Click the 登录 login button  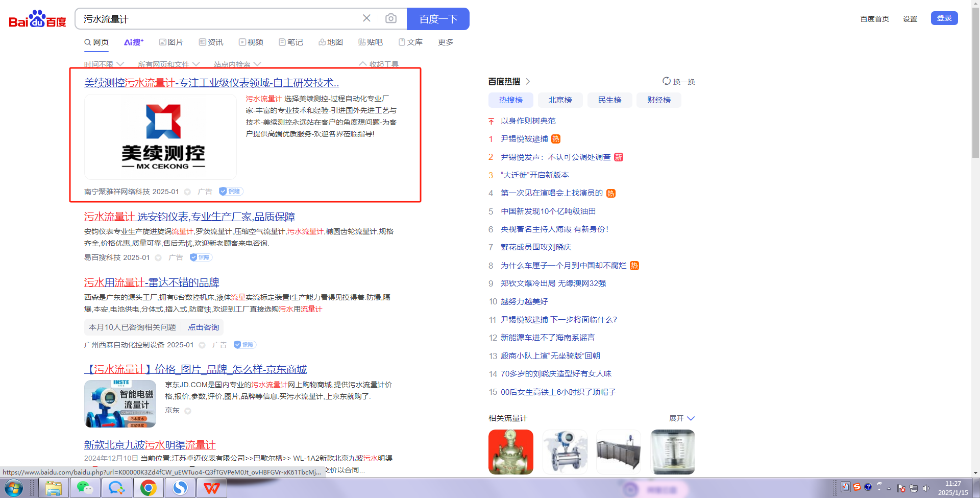point(944,18)
